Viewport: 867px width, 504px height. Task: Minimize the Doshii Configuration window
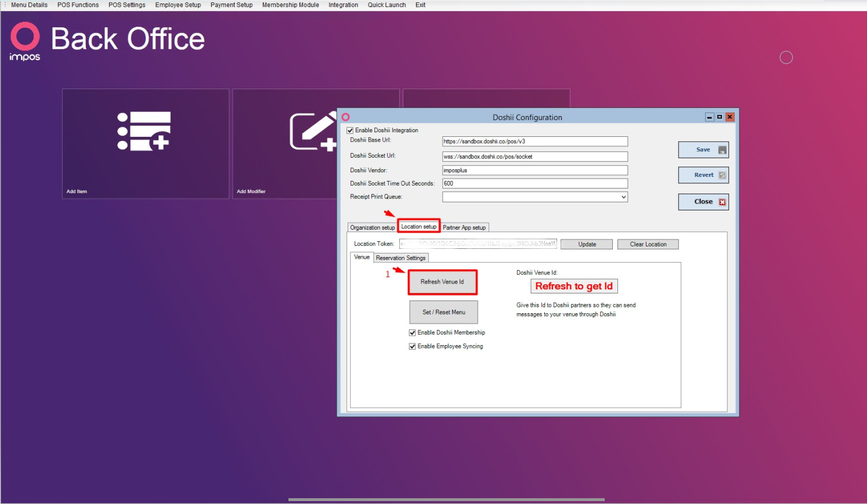pos(709,117)
